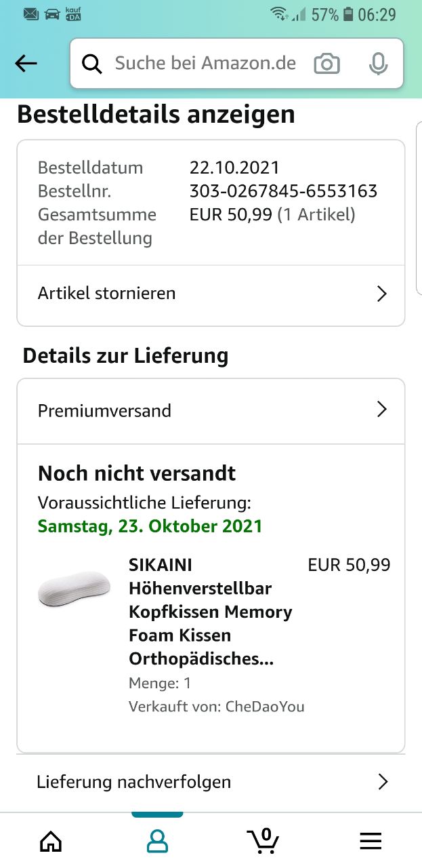The height and width of the screenshot is (868, 422).
Task: Focus the Suche bei Amazon.de field
Action: 205,64
